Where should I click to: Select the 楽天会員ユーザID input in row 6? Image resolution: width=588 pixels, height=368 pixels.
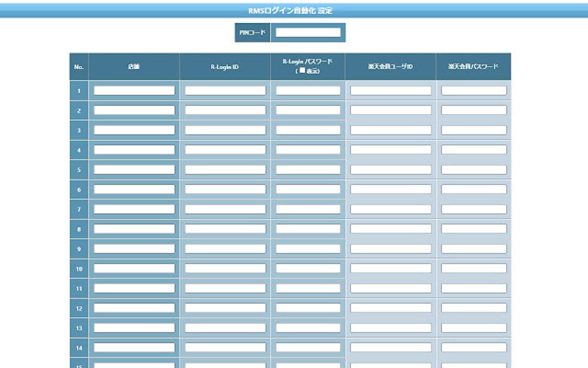391,189
